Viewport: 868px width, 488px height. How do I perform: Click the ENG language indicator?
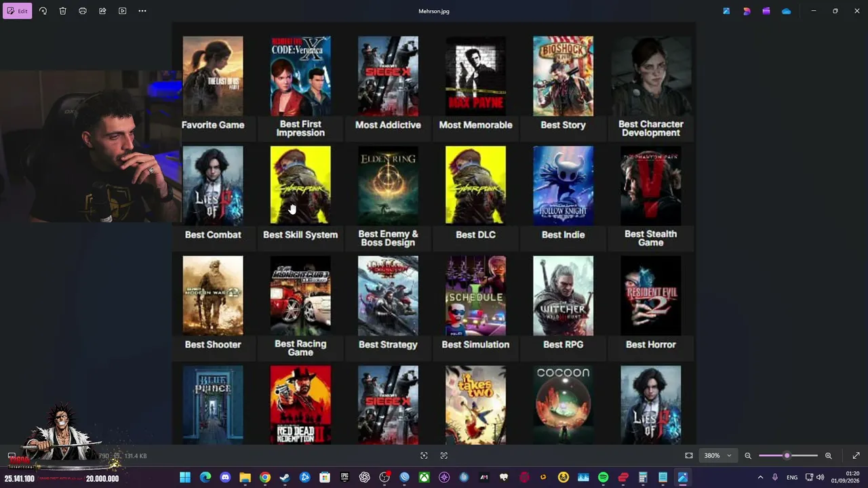[x=792, y=478]
